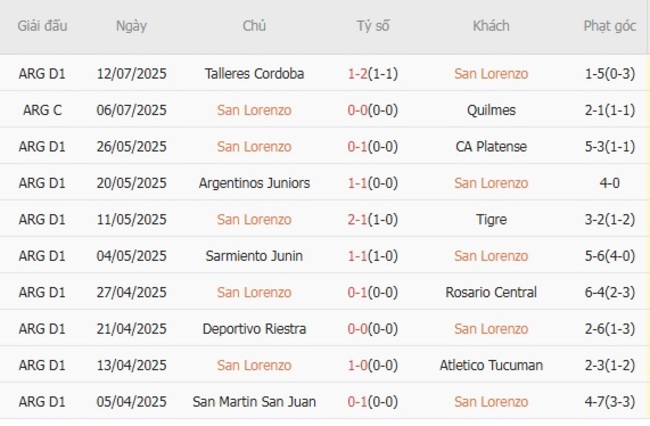Click the ARG C league label

42,110
